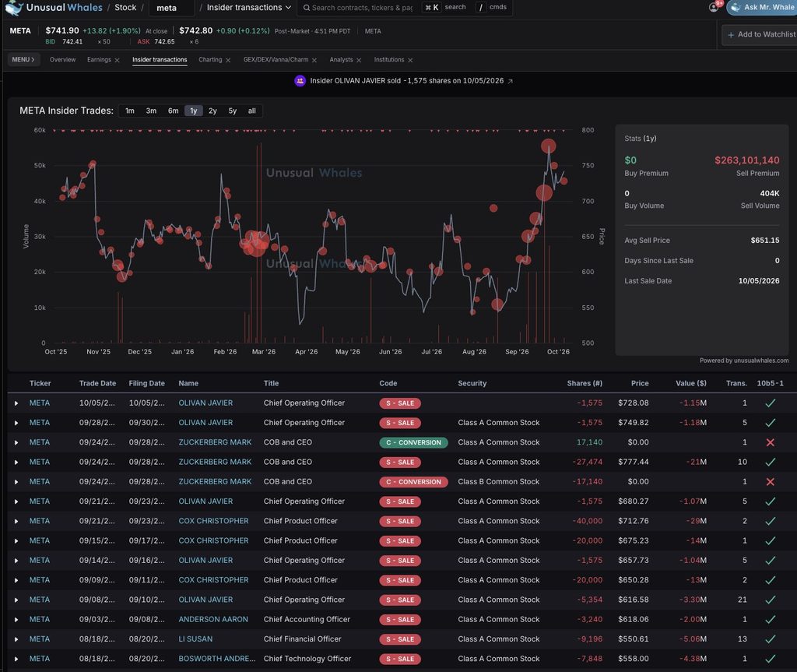Open the user account avatar icon

coord(714,7)
